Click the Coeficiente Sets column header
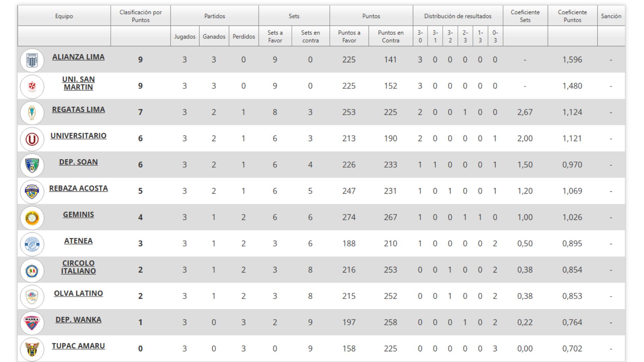This screenshot has width=644, height=362. (525, 16)
